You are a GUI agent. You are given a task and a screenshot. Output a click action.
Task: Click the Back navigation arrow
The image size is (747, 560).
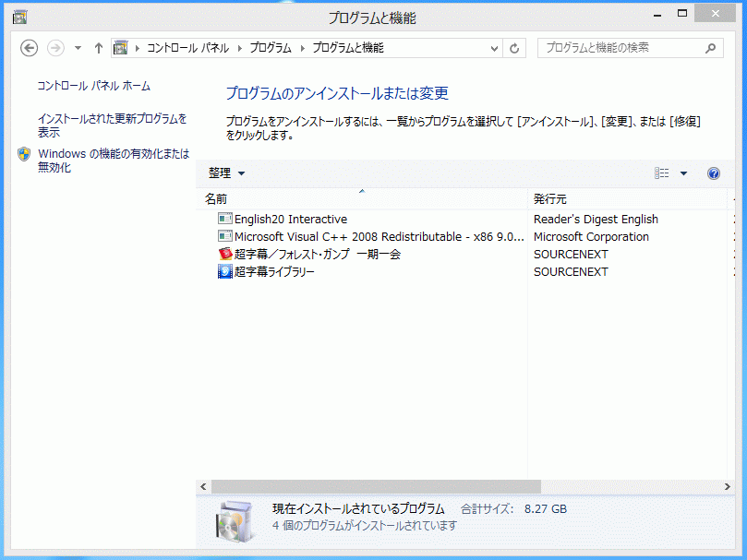pyautogui.click(x=29, y=48)
